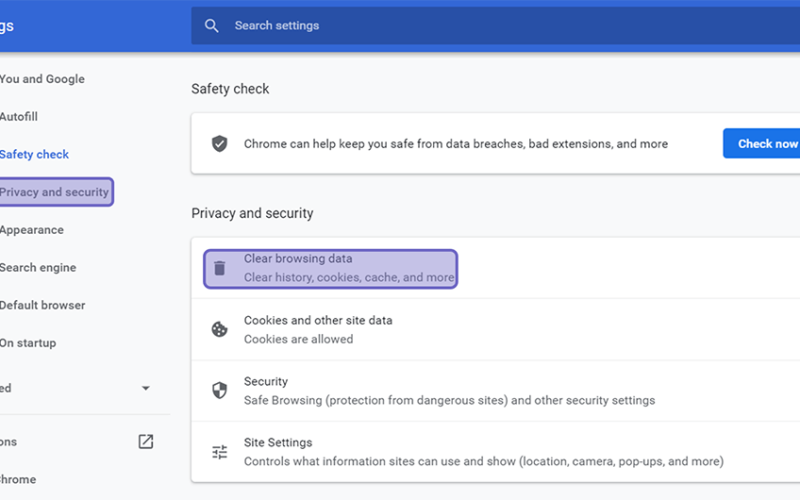
Task: Select Autofill in sidebar
Action: (x=19, y=117)
